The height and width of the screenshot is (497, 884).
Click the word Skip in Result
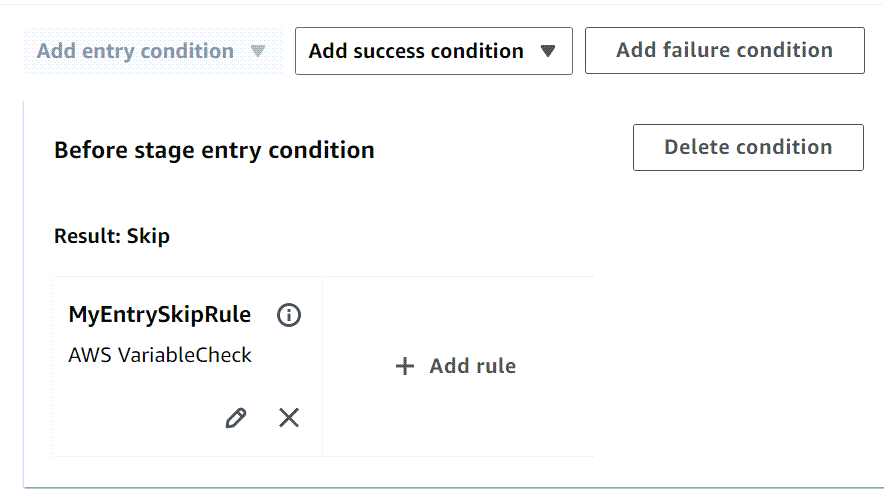(x=148, y=237)
